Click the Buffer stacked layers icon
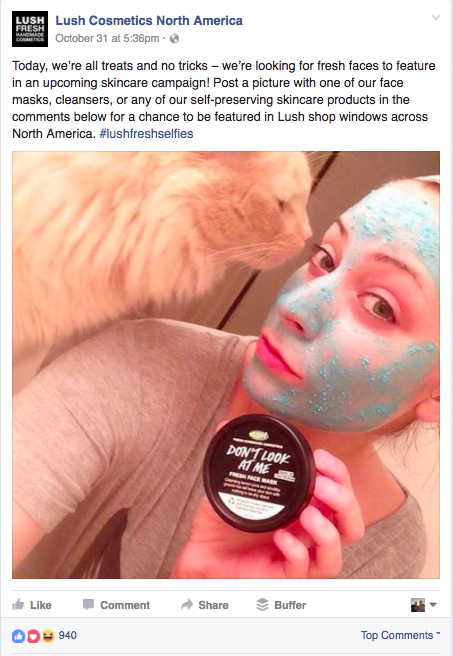The width and height of the screenshot is (453, 656). [x=262, y=605]
